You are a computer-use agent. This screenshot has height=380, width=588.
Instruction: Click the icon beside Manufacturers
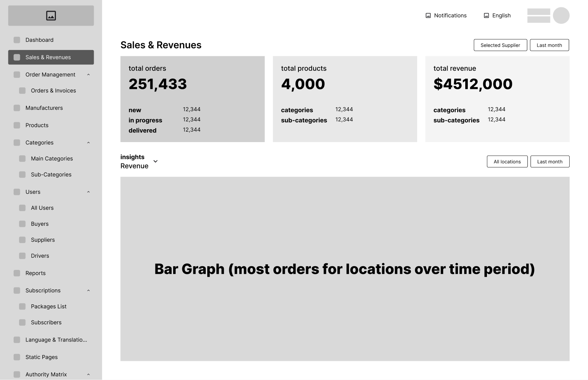pos(17,108)
